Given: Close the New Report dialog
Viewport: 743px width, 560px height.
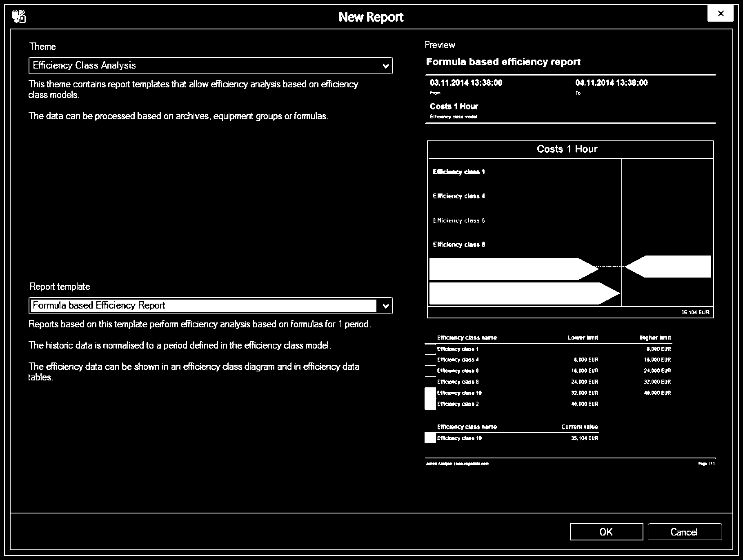Looking at the screenshot, I should click(x=721, y=13).
